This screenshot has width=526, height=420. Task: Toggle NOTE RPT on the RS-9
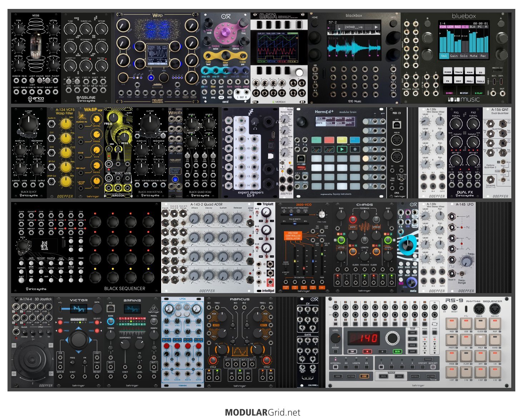[x=433, y=367]
